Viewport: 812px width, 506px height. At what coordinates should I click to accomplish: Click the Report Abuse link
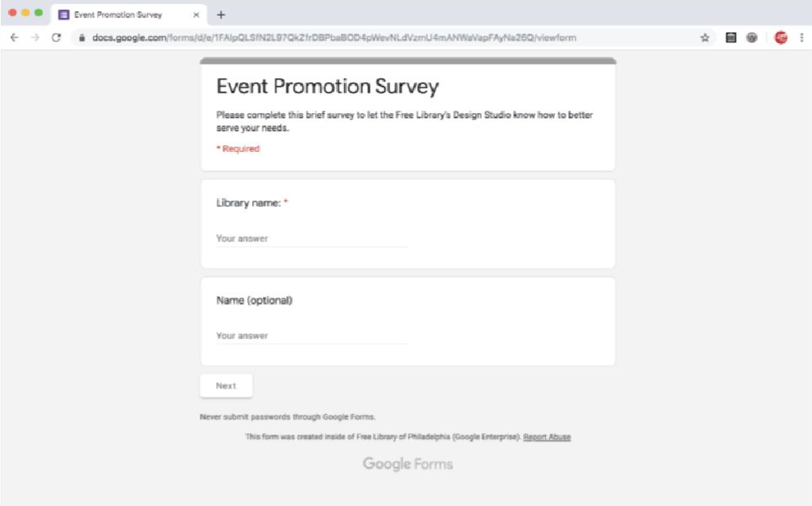pos(546,437)
